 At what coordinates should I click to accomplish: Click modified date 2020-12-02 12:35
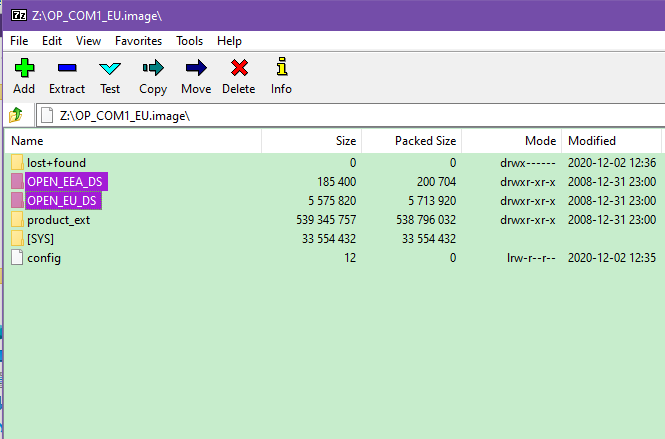(612, 258)
